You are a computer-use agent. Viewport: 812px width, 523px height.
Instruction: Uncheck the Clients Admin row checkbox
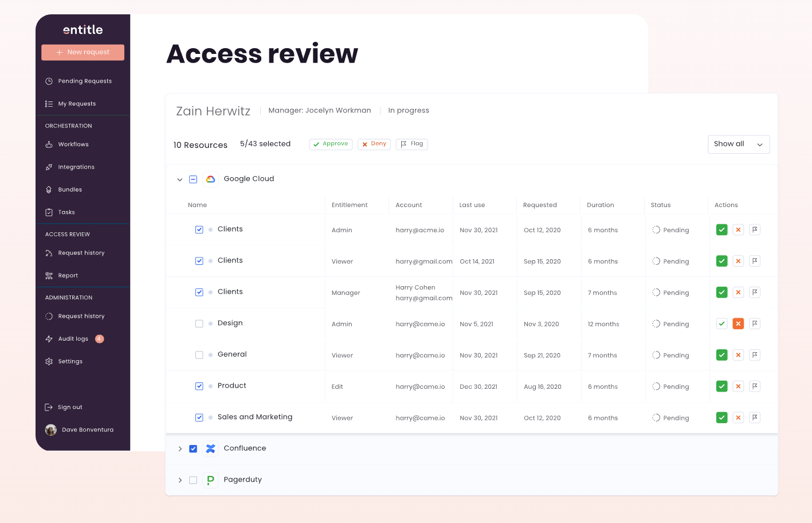tap(199, 230)
